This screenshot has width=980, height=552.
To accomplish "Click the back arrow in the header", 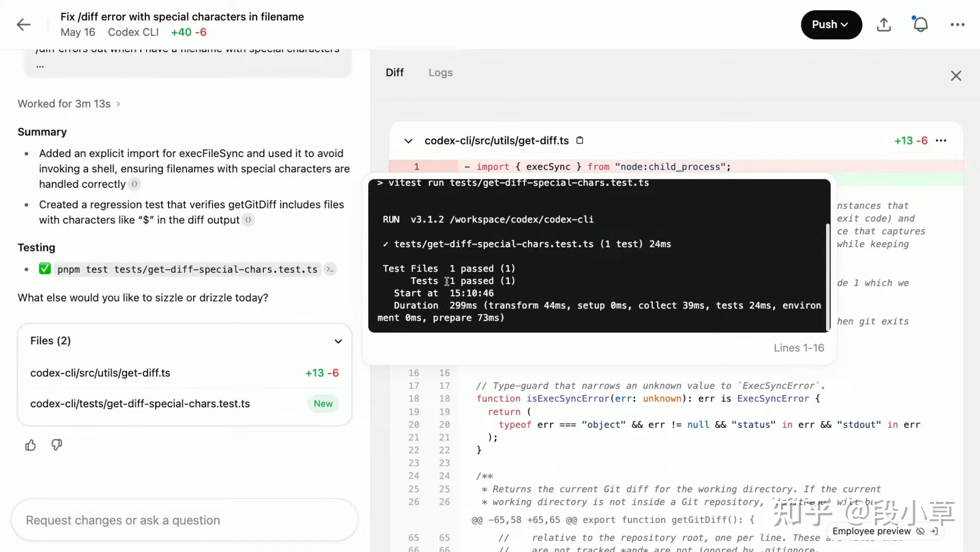I will 23,24.
